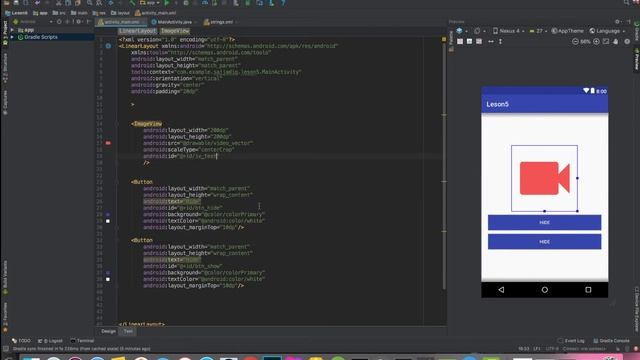Click the Back triangle on the phone preview
The width and height of the screenshot is (640, 360).
click(x=501, y=290)
